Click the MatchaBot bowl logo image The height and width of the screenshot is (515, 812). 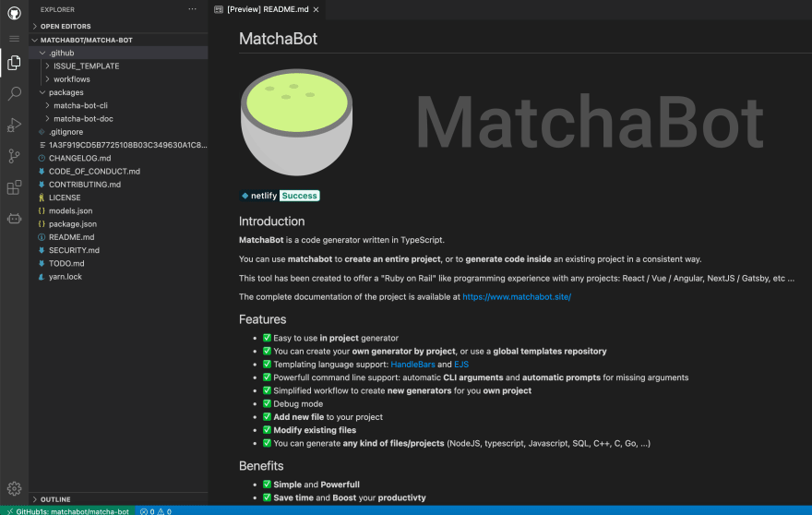click(x=297, y=122)
